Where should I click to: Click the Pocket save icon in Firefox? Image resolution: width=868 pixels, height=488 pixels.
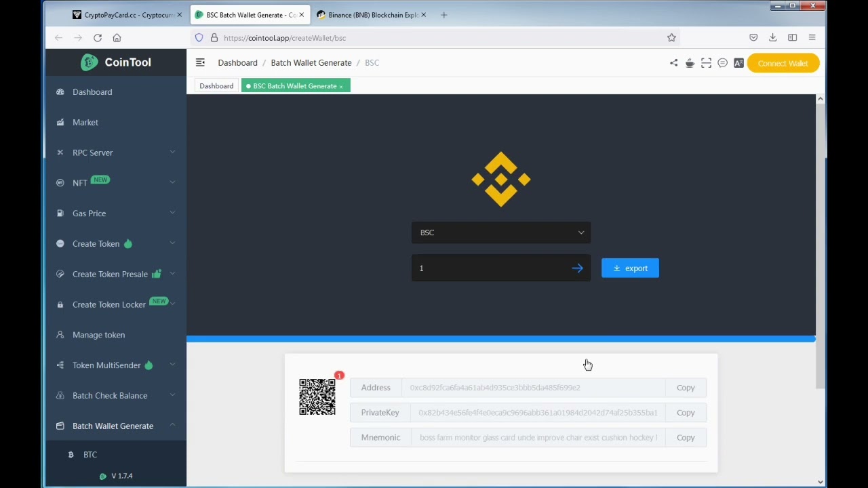(x=753, y=38)
